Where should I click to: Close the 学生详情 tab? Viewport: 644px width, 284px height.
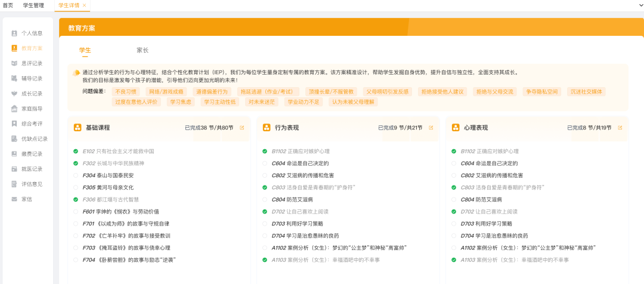coord(84,5)
